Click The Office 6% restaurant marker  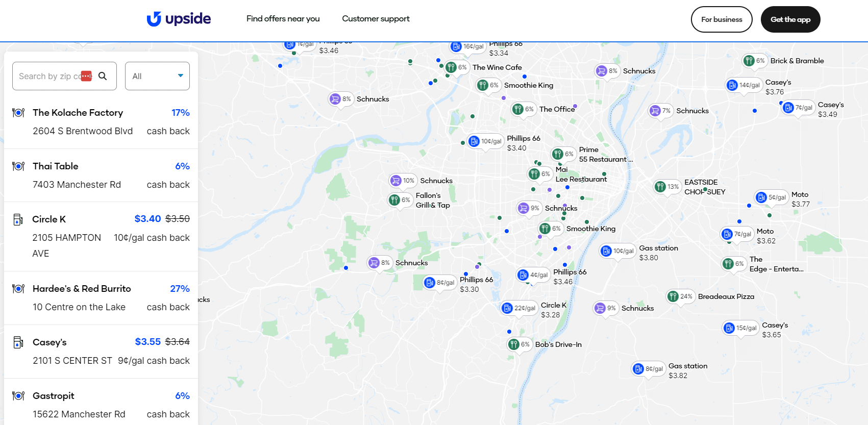pos(523,109)
